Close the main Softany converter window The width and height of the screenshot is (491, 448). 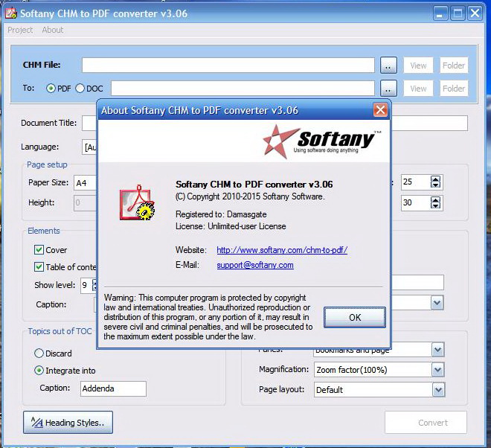point(475,13)
